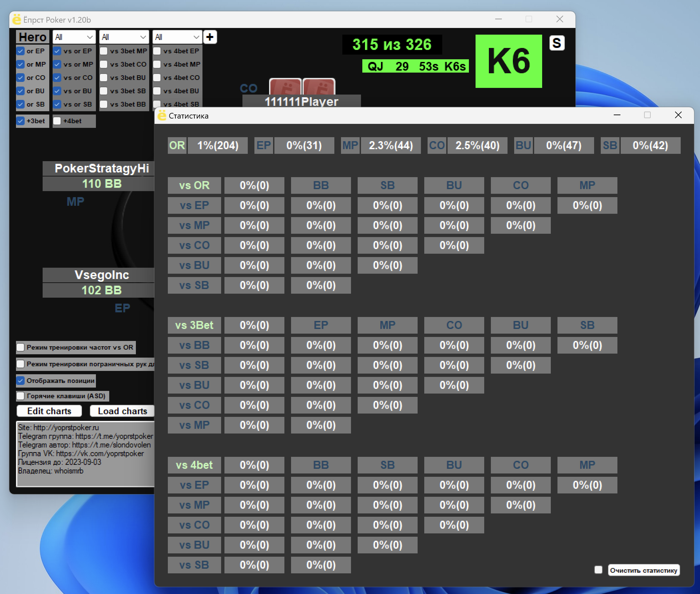Click the 'vs OR' section header
The image size is (700, 594).
pyautogui.click(x=194, y=185)
